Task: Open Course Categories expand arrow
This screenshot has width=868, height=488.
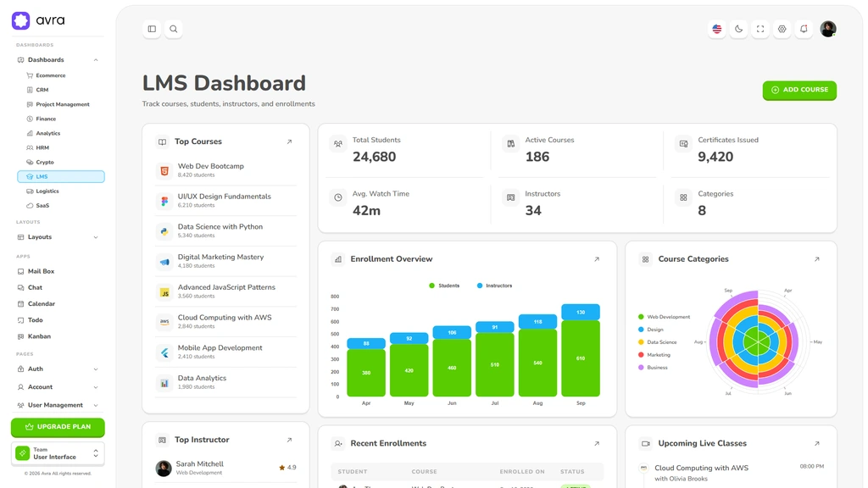Action: 816,259
